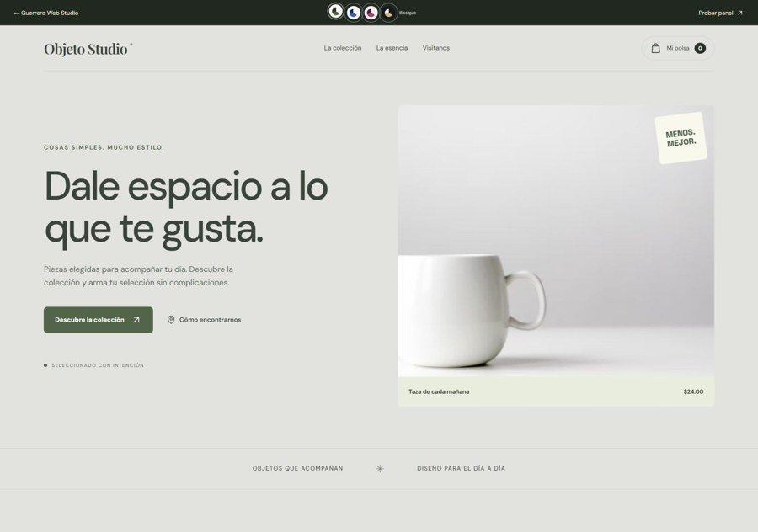Click the 'Seleccionado con intención' text
Screen dimensions: 758x532
point(98,366)
